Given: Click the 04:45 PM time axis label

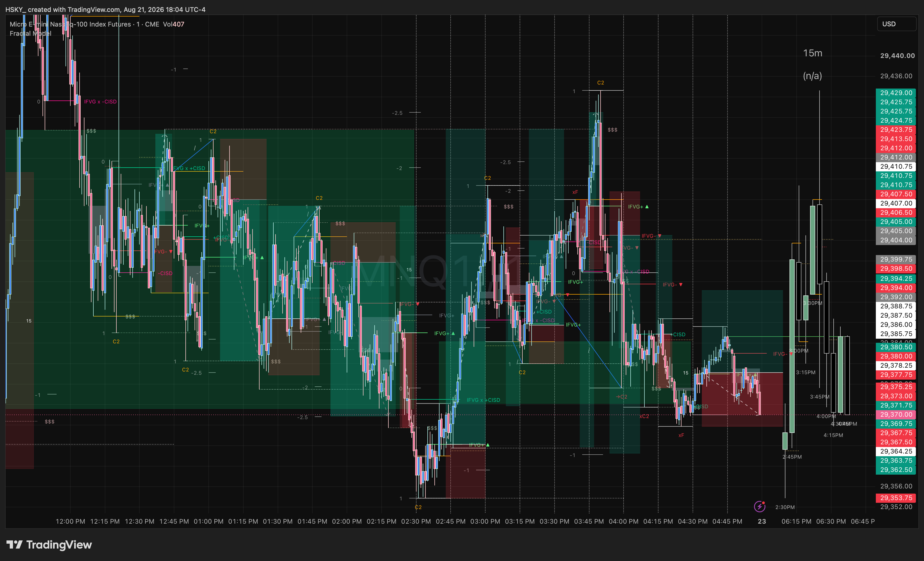Looking at the screenshot, I should coord(727,521).
